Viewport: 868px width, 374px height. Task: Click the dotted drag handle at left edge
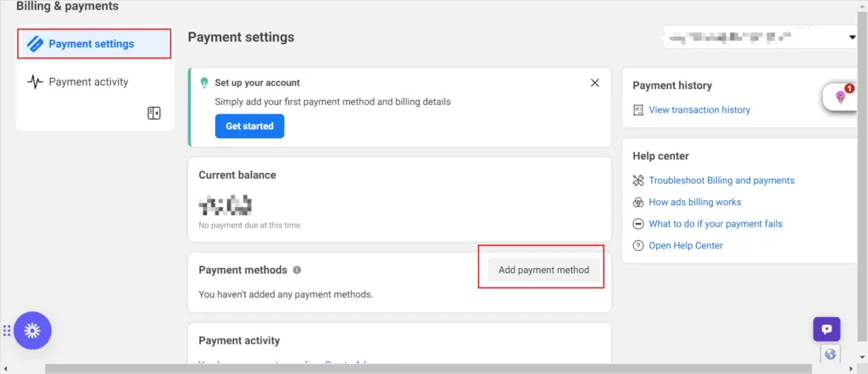(x=6, y=330)
